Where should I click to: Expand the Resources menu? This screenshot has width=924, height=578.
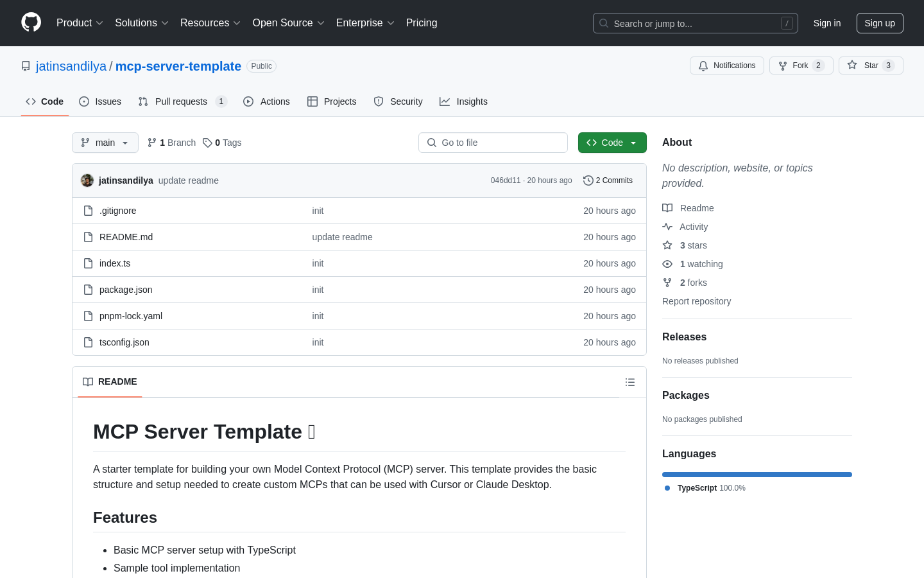tap(210, 22)
